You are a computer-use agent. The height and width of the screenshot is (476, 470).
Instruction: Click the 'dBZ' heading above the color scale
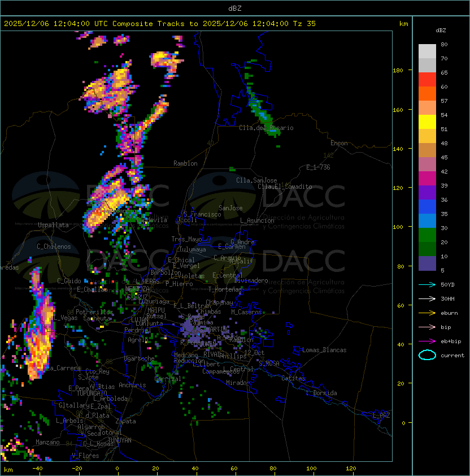[441, 31]
